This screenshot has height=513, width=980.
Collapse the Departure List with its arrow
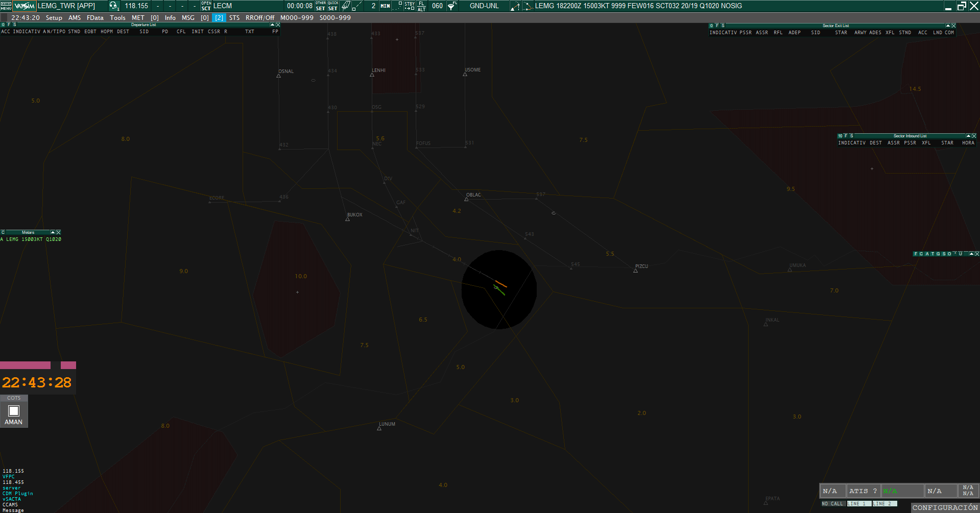(272, 25)
